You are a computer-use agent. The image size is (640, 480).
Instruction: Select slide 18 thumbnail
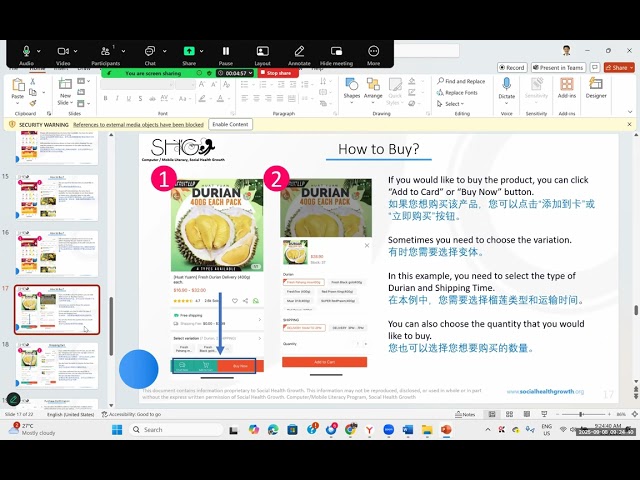[x=57, y=365]
